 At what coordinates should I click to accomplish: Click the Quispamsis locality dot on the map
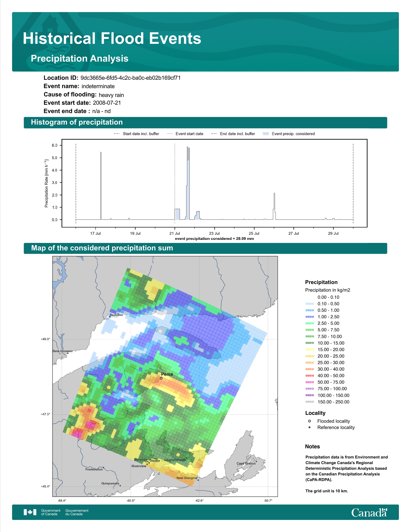coord(120,485)
